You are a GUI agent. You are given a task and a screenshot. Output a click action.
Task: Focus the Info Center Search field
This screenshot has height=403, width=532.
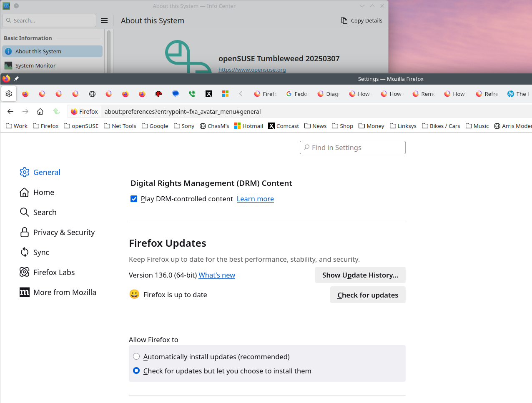coord(49,20)
